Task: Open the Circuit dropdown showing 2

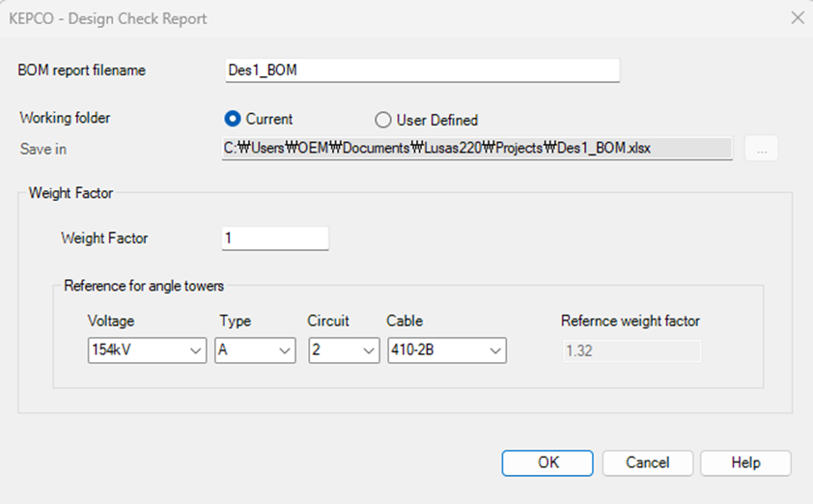Action: click(x=344, y=350)
